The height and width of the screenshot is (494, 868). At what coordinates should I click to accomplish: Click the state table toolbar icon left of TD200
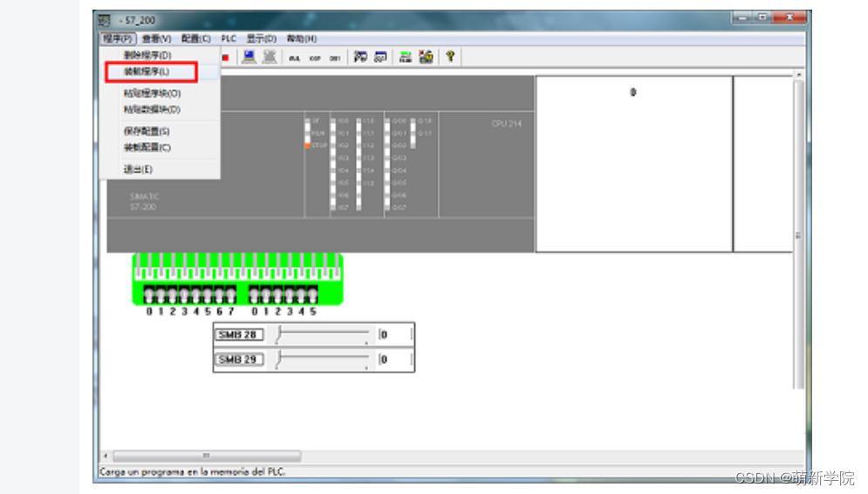[x=360, y=57]
